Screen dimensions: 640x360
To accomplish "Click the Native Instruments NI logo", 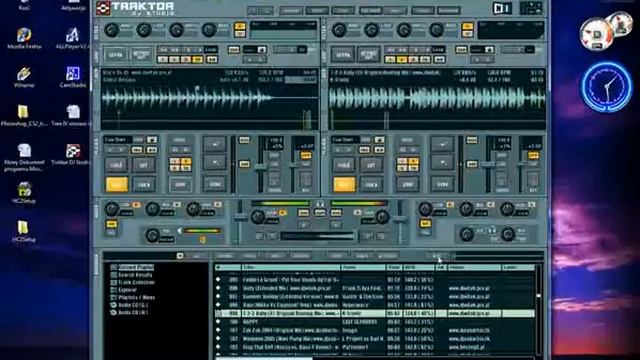I will pos(503,8).
